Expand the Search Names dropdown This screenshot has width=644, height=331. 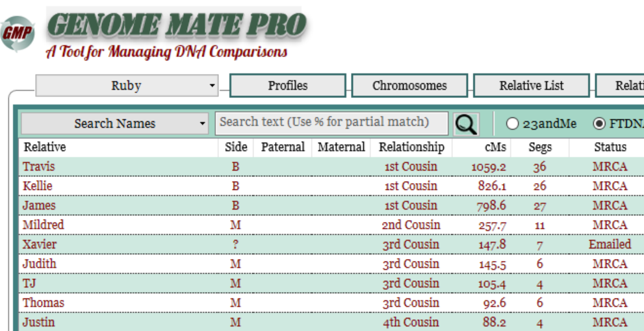coord(114,123)
